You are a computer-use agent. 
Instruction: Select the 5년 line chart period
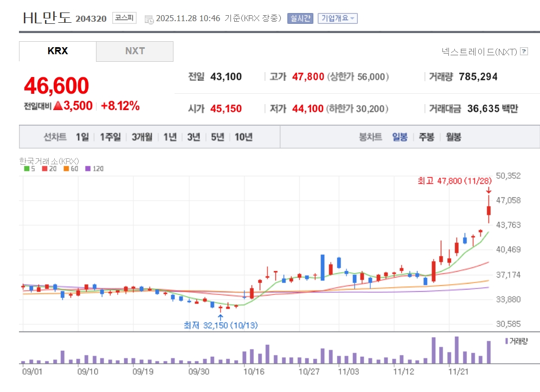217,137
